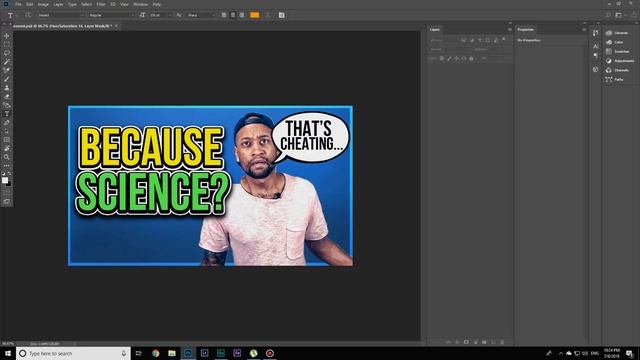The width and height of the screenshot is (640, 360).
Task: Select the Rectangle shape tool
Action: click(7, 140)
